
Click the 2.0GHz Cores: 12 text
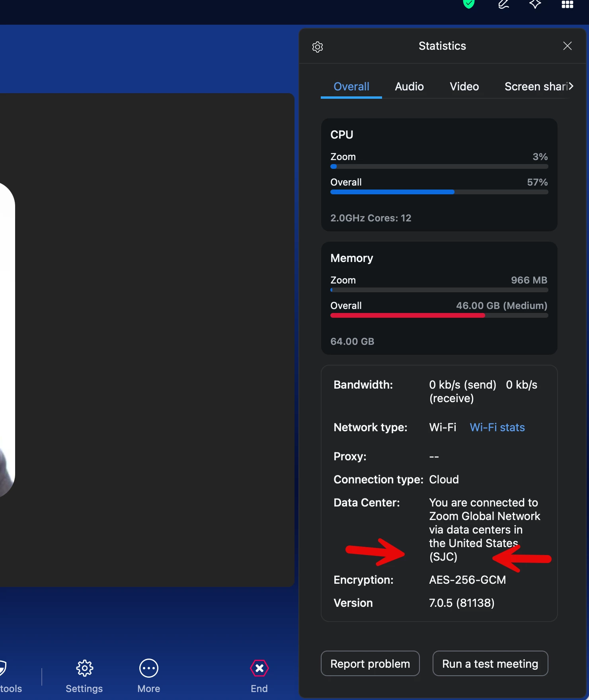click(x=371, y=218)
